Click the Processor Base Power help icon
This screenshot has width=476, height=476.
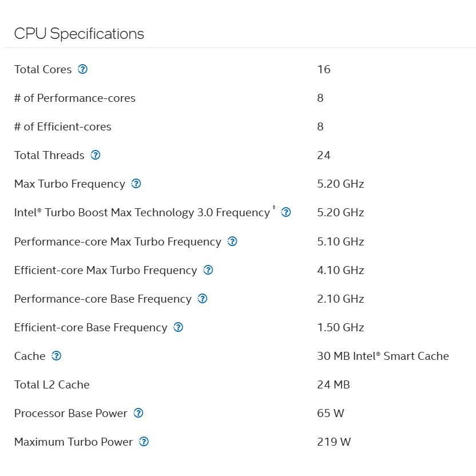point(138,413)
